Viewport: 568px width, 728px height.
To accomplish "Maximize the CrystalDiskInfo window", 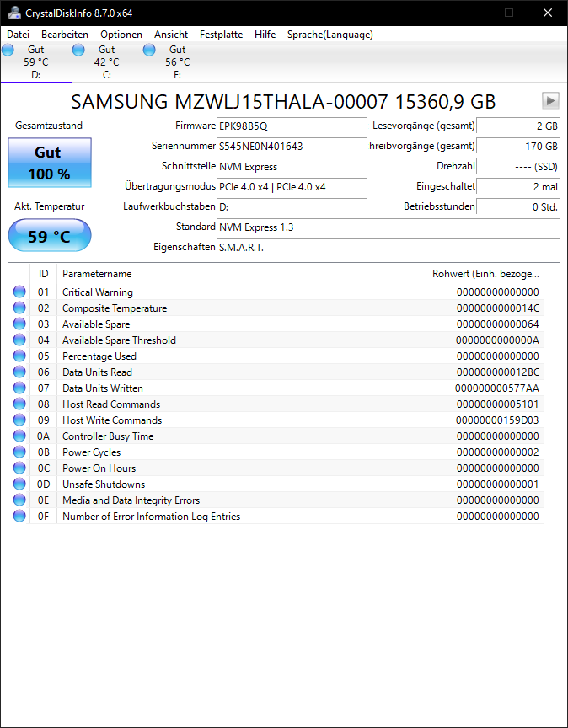I will [509, 13].
